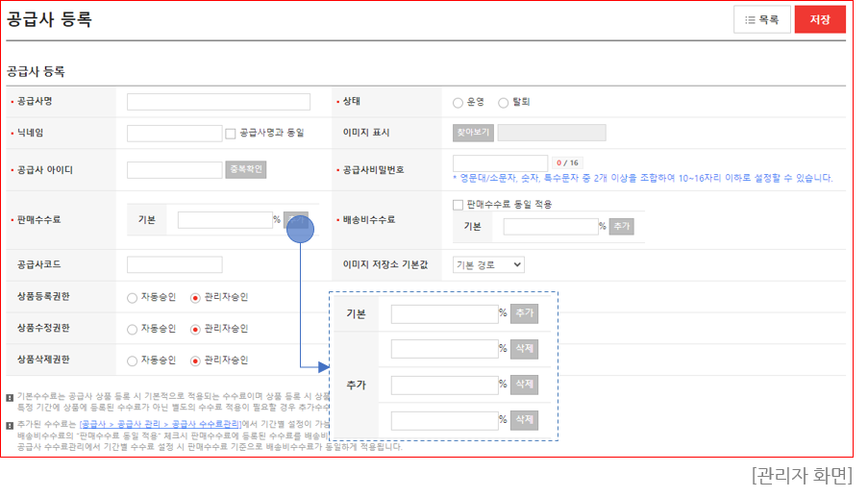Click the bottom 삭제 button in popup
The width and height of the screenshot is (868, 497).
pos(524,420)
